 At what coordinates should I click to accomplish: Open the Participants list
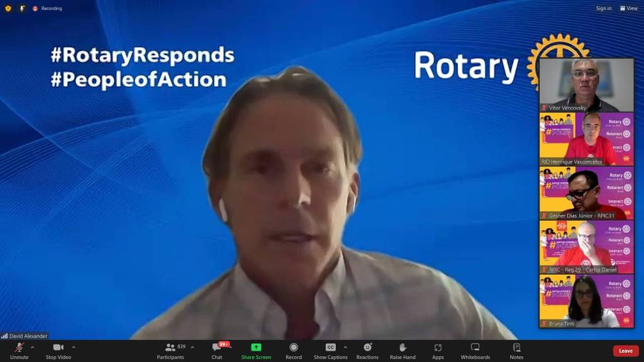[x=170, y=350]
